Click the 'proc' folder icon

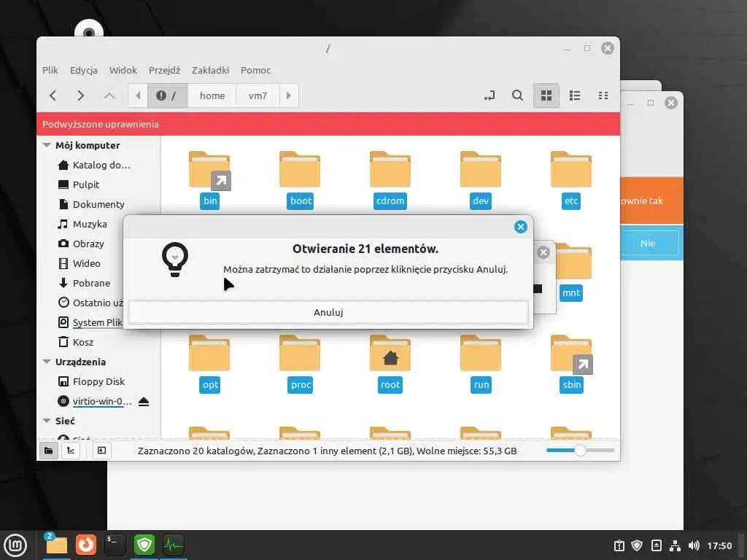tap(300, 354)
